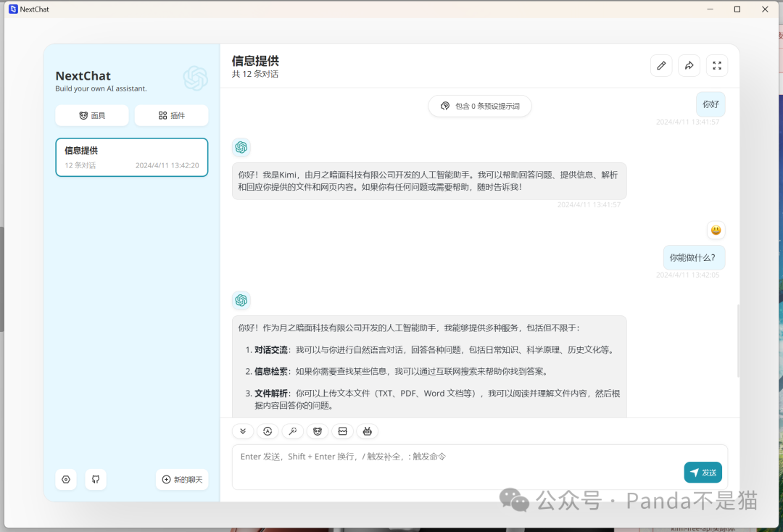The image size is (783, 532).
Task: Open the settings gear in sidebar
Action: point(66,479)
